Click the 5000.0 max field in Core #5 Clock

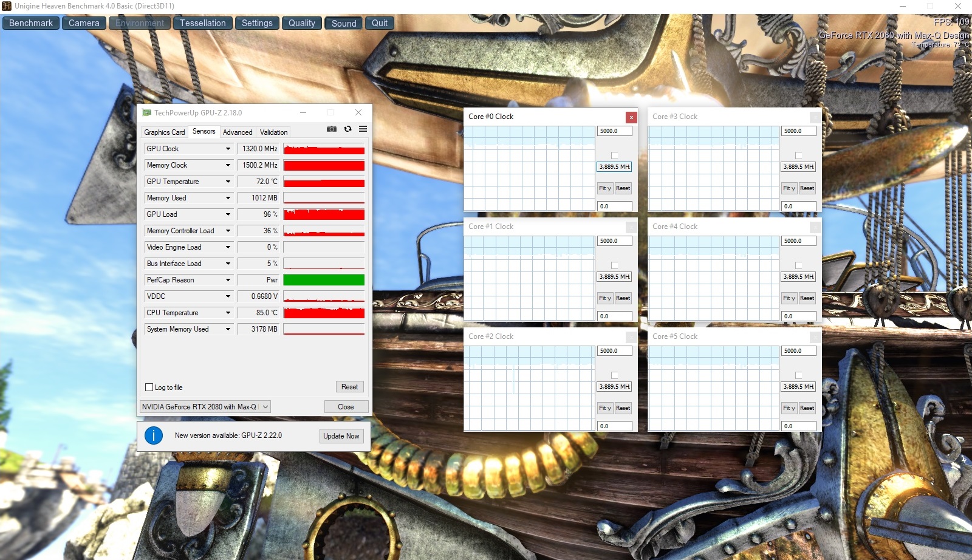(799, 351)
